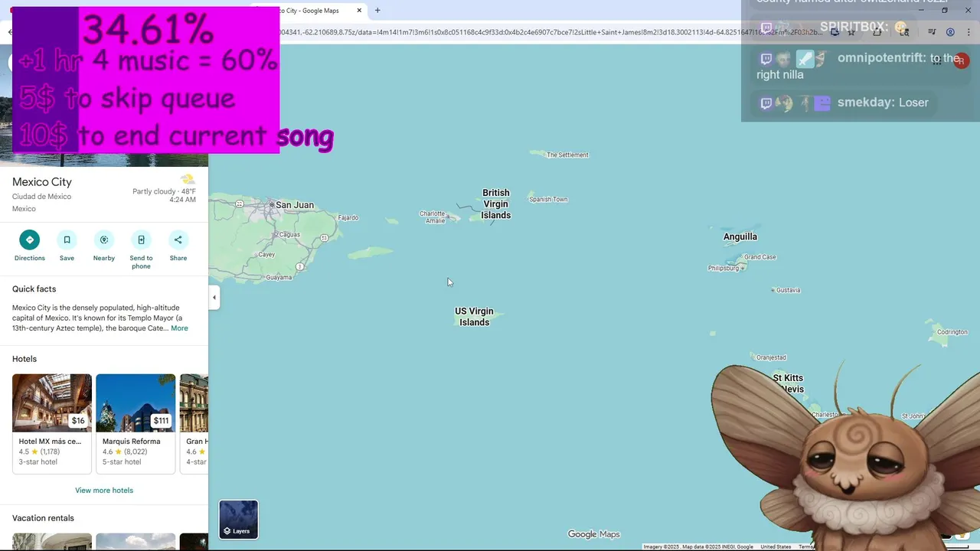
Task: Click the partly cloudy weather icon
Action: pos(187,180)
